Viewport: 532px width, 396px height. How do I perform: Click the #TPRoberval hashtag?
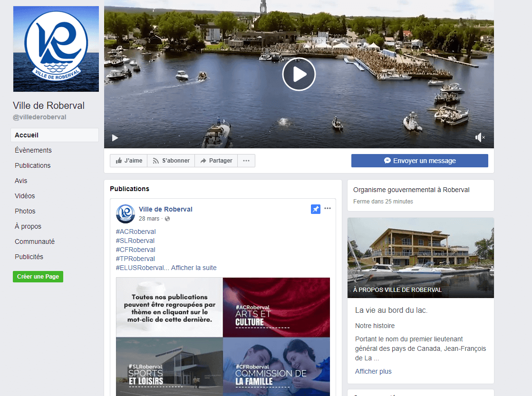point(135,259)
